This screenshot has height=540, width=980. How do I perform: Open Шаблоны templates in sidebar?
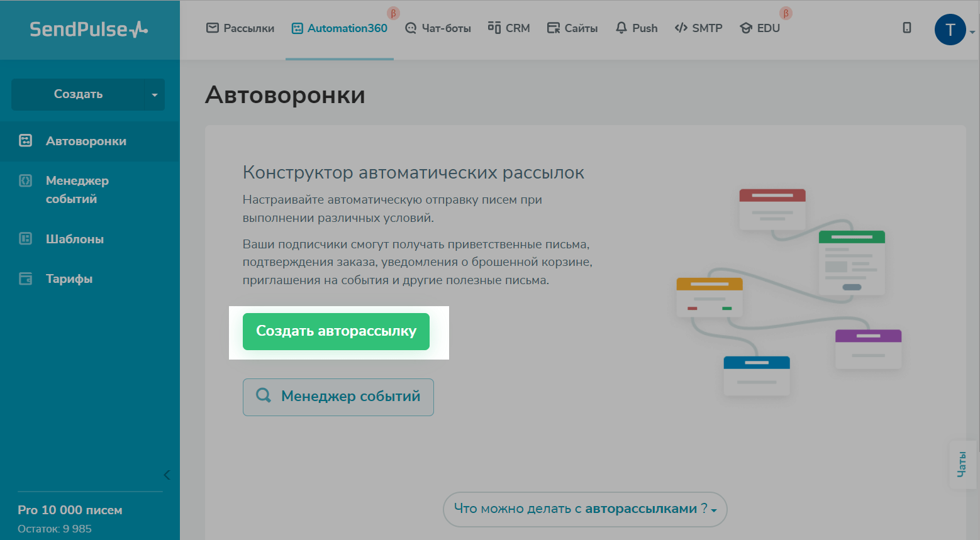point(74,239)
